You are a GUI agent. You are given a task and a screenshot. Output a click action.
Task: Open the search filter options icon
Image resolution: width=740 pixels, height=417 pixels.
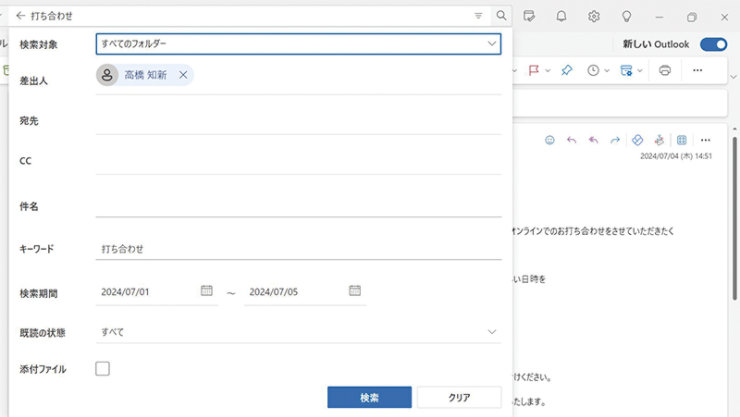pos(478,16)
